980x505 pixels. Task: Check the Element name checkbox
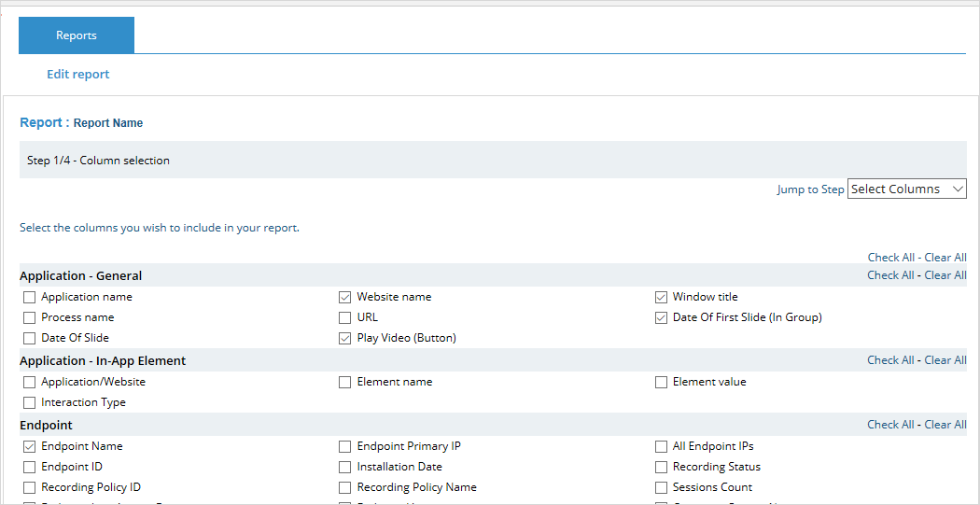tap(345, 382)
